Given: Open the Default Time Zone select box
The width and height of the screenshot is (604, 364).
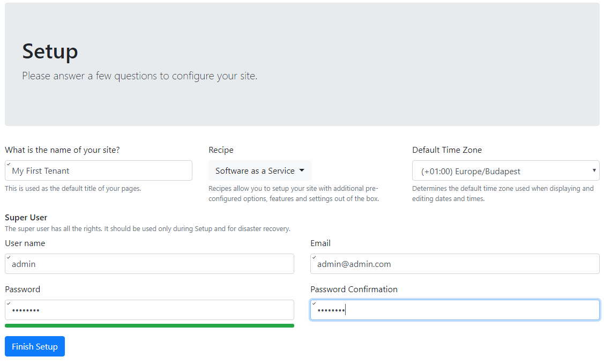Looking at the screenshot, I should point(506,170).
